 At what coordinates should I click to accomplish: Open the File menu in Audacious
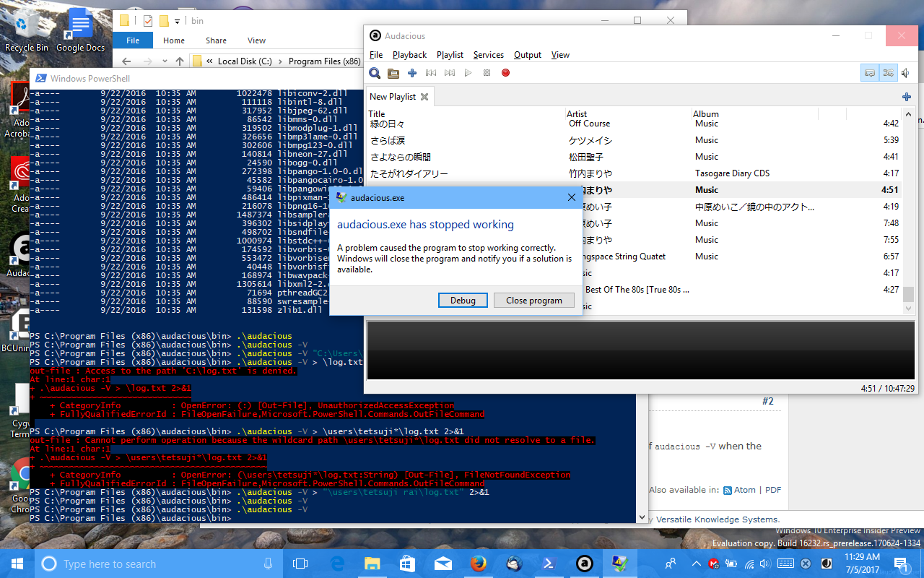pos(376,55)
